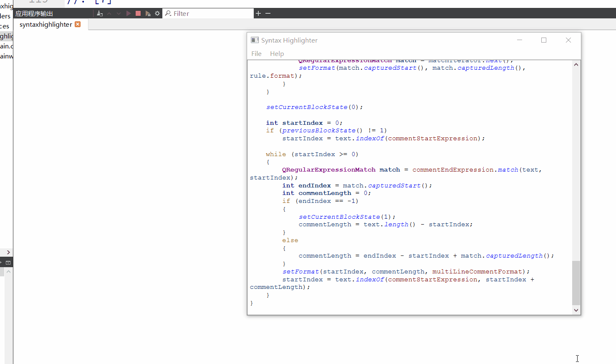Click 'text.length()' expression in code

[389, 225]
